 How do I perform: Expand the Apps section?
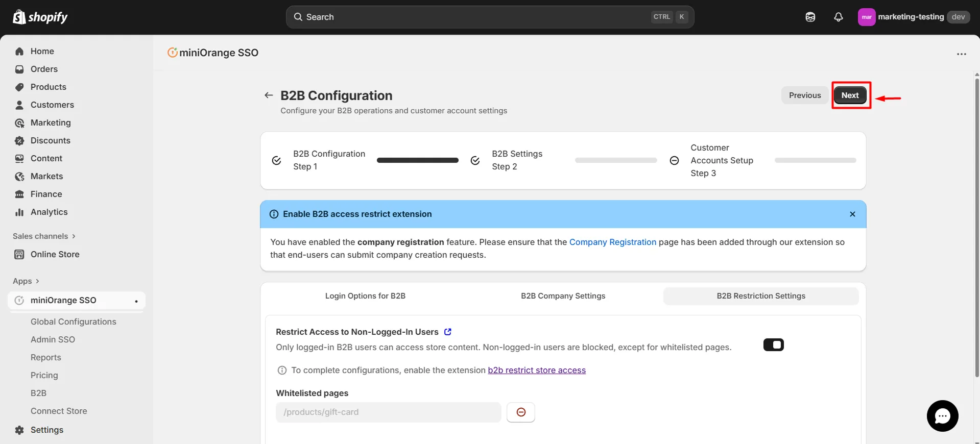pyautogui.click(x=26, y=281)
